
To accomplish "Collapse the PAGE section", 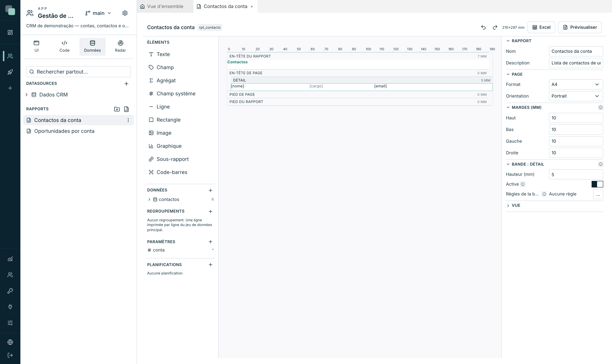I will (508, 74).
